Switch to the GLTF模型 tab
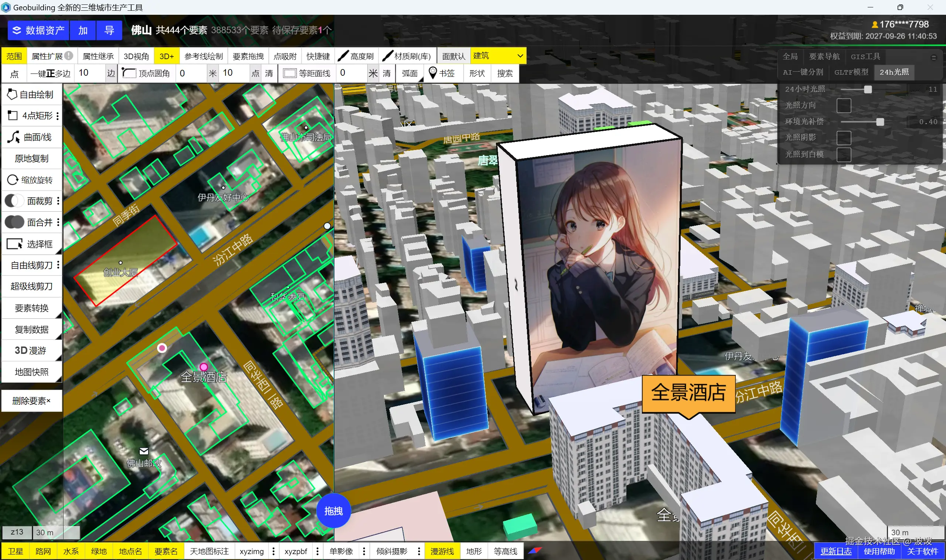 click(851, 72)
